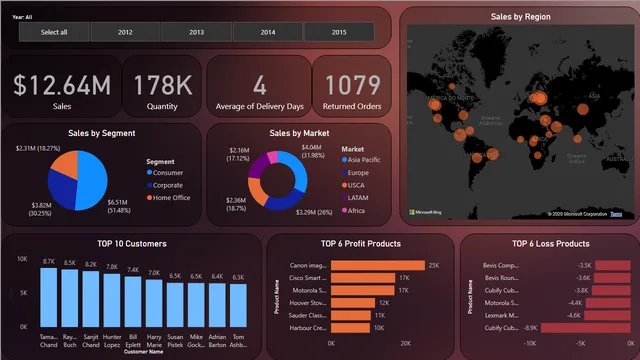Select the Ray Buch customer bar
640x360 pixels.
click(x=70, y=298)
